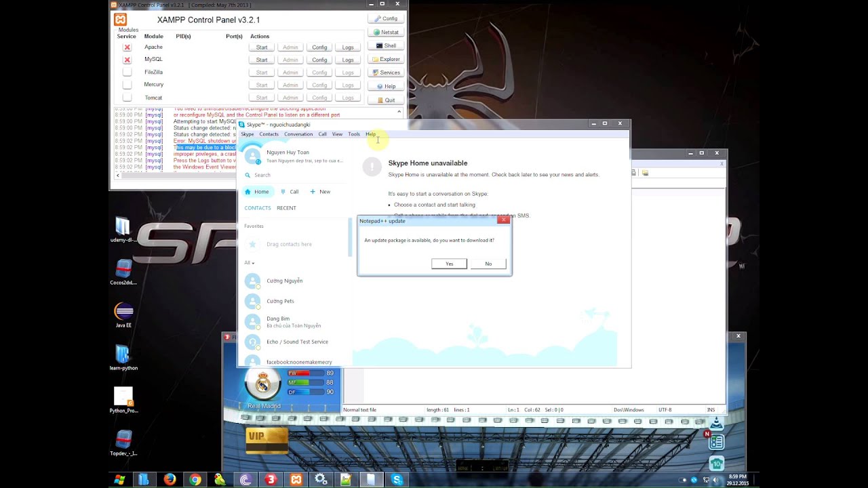
Task: Open udemy-dl desktop icon
Action: (123, 230)
